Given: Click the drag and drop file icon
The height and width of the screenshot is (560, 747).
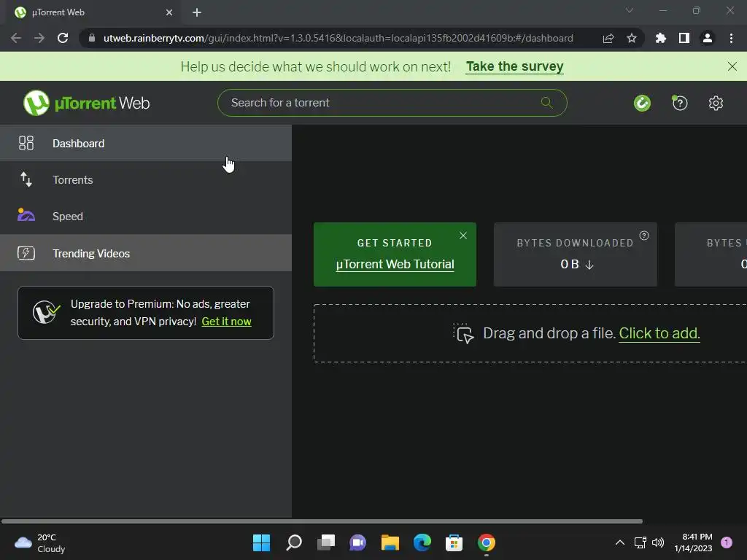Looking at the screenshot, I should coord(463,333).
